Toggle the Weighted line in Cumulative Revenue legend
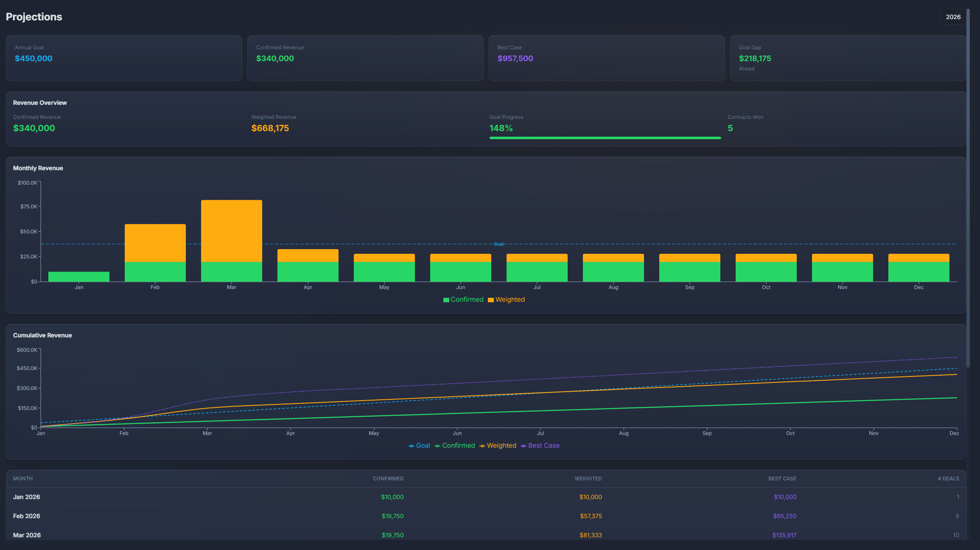Image resolution: width=980 pixels, height=550 pixels. point(498,445)
